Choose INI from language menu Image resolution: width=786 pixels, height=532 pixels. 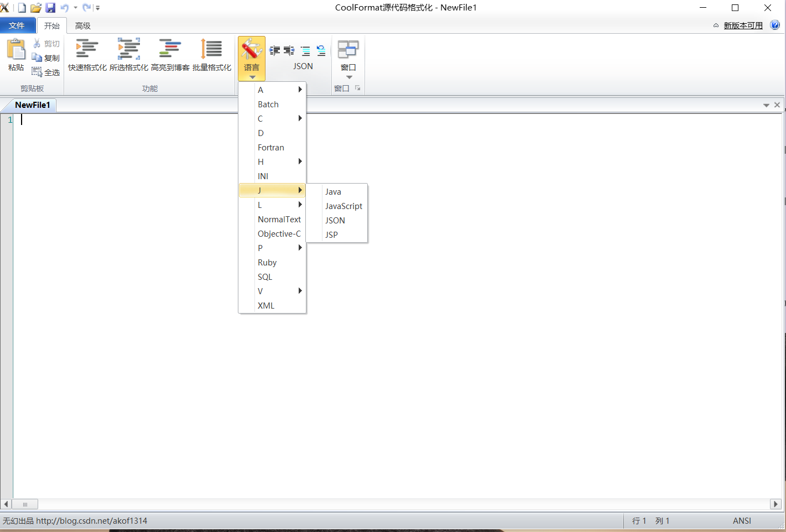[272, 176]
